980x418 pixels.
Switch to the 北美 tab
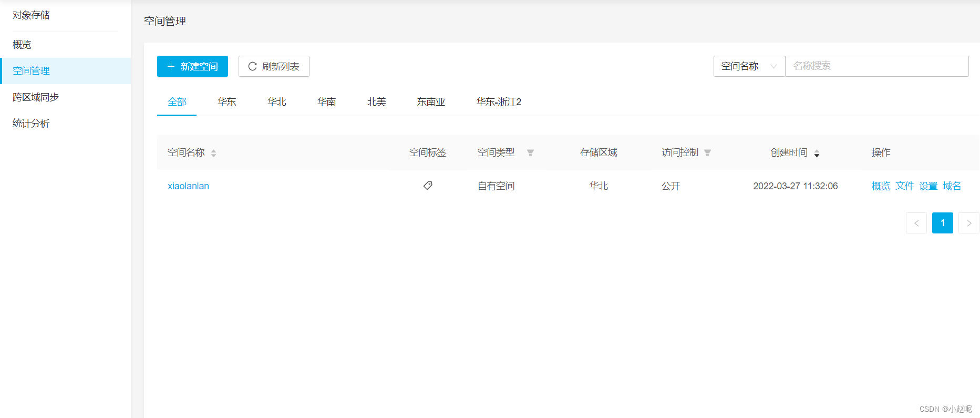pos(377,102)
